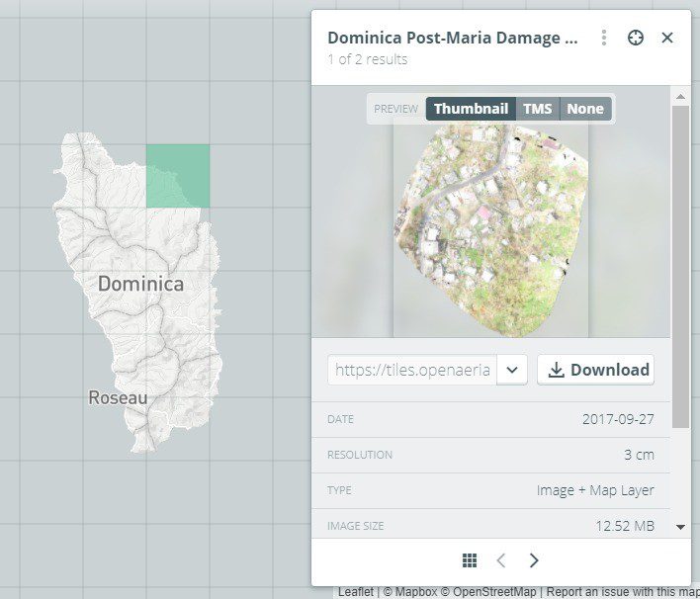Go to the next result arrow
Image resolution: width=700 pixels, height=599 pixels.
coord(534,560)
